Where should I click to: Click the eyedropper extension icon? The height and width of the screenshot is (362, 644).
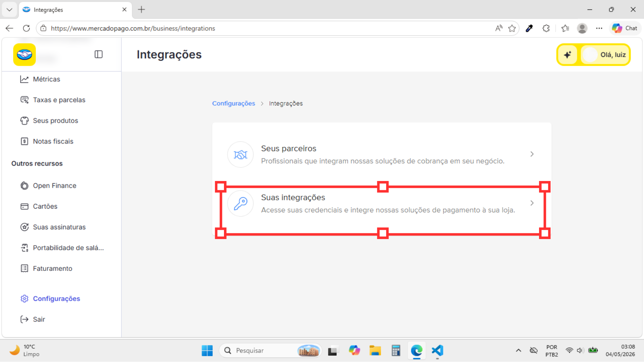(x=529, y=28)
